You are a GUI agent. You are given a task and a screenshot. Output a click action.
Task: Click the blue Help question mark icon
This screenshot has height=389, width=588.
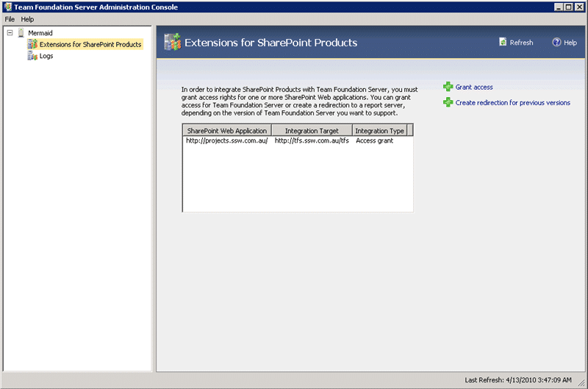pos(556,43)
